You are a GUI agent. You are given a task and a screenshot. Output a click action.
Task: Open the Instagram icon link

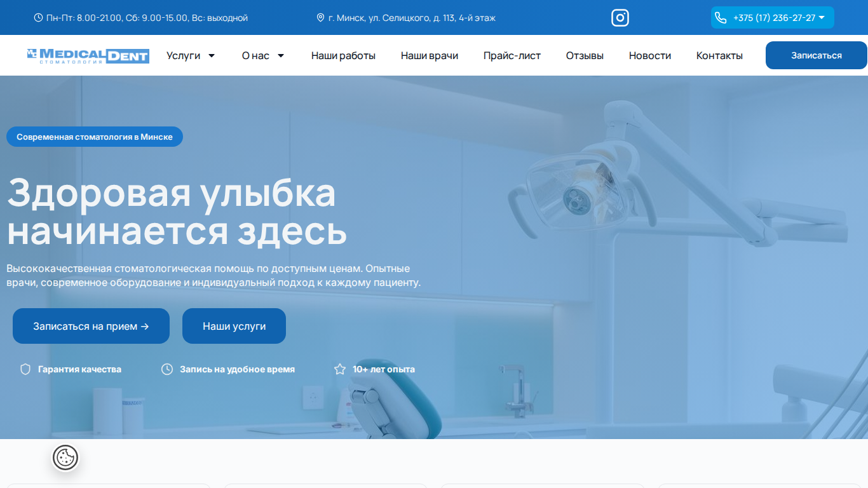620,18
